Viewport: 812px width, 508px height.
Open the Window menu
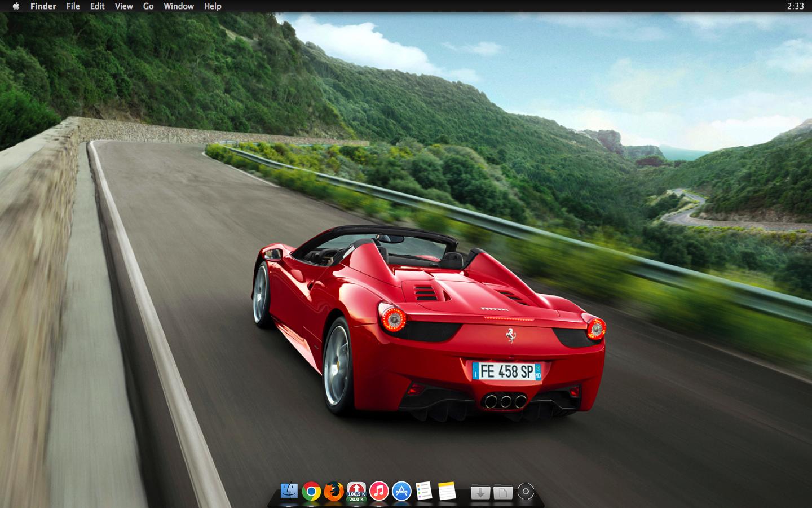coord(179,6)
